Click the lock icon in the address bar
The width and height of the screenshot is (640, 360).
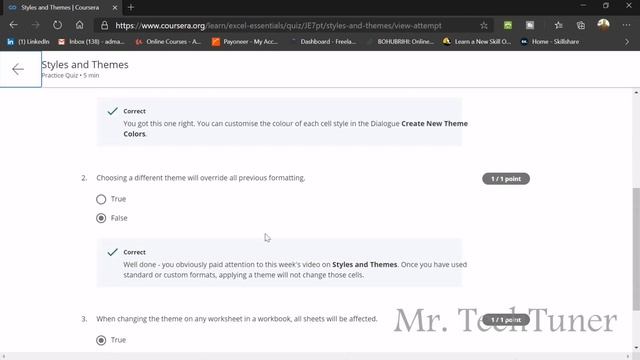coord(104,25)
